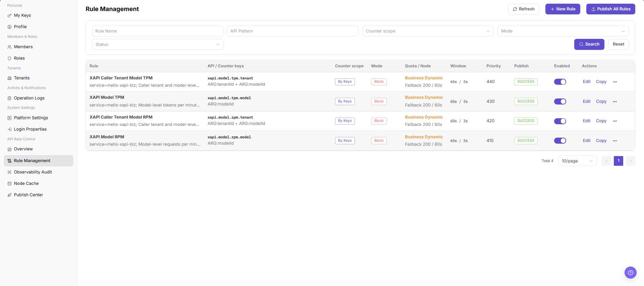This screenshot has width=644, height=286.
Task: Click the SUCCESS tag in XAPI Model TPM row
Action: point(526,101)
